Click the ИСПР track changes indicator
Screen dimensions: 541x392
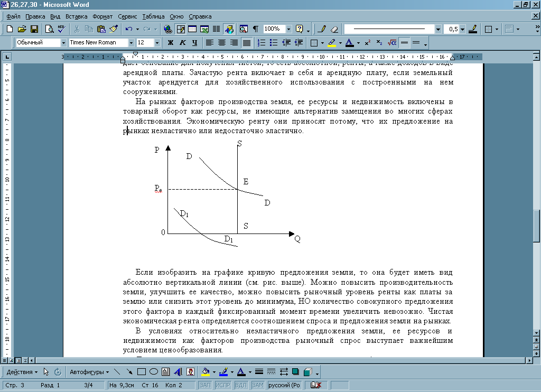[x=222, y=385]
